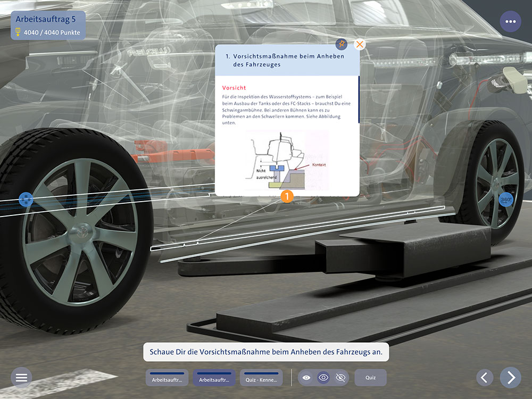Viewport: 532px width, 399px height.
Task: Open the hamburger menu
Action: click(x=21, y=378)
